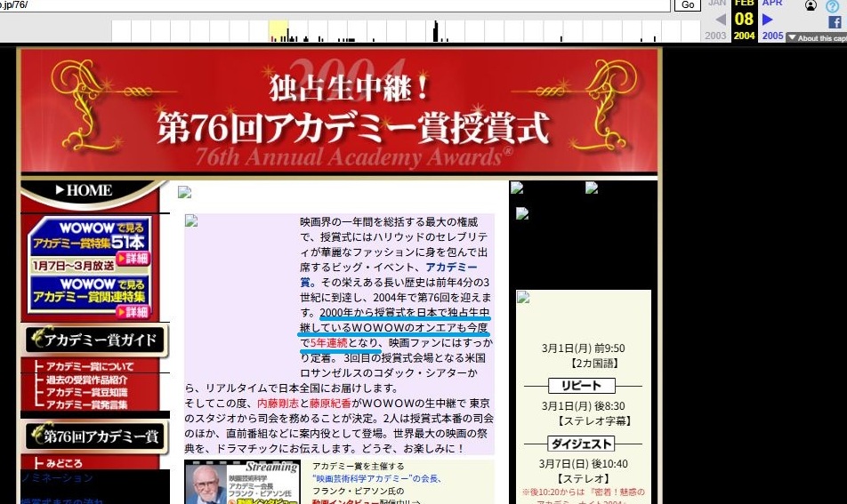This screenshot has height=504, width=847.
Task: Open the Wayback user account icon
Action: click(x=811, y=5)
